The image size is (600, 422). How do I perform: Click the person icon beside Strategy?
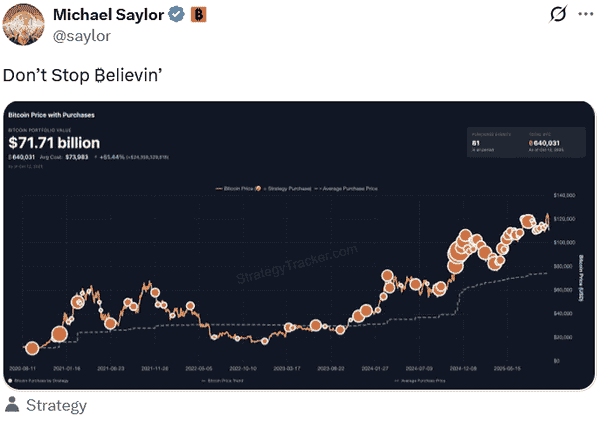tap(12, 405)
